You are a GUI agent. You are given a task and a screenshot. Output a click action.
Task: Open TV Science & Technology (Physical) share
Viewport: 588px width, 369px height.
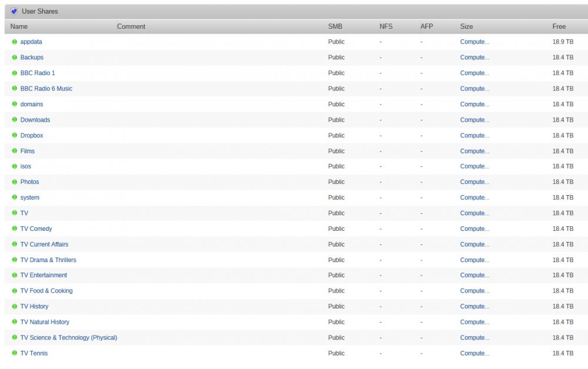[69, 337]
